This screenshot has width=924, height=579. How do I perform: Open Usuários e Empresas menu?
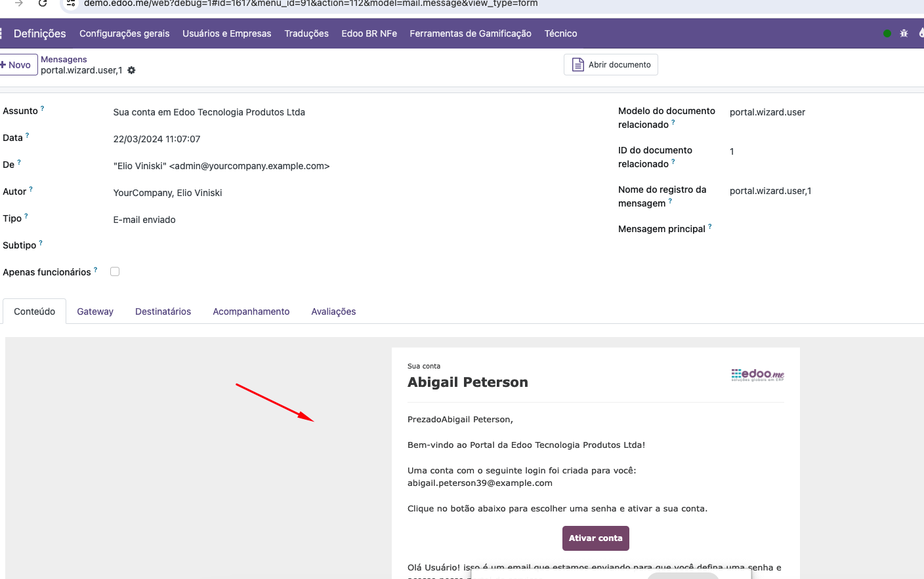[x=227, y=33]
